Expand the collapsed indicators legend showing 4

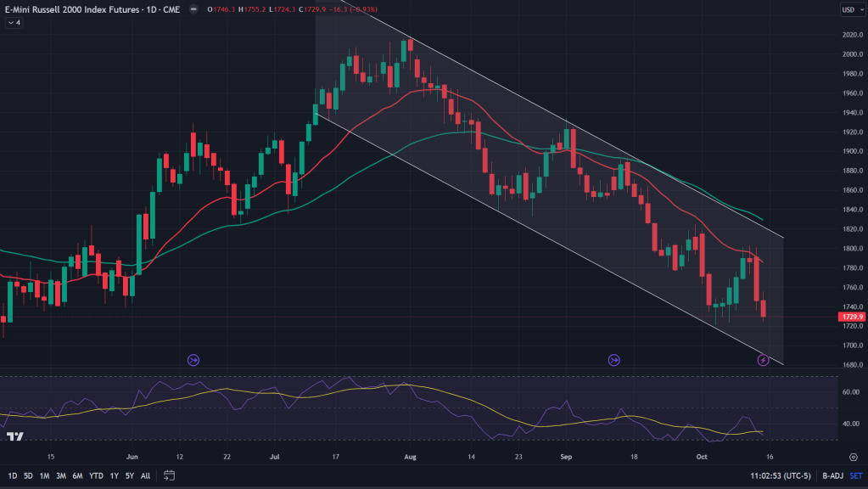click(x=14, y=23)
